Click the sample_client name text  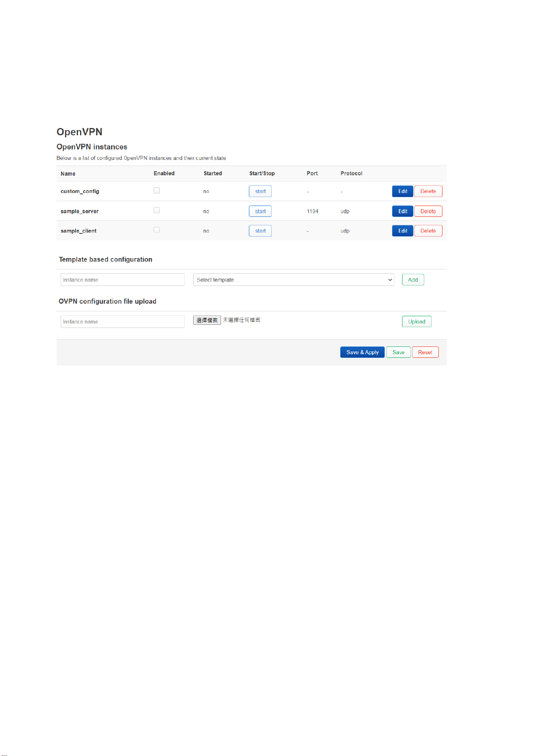coord(78,231)
